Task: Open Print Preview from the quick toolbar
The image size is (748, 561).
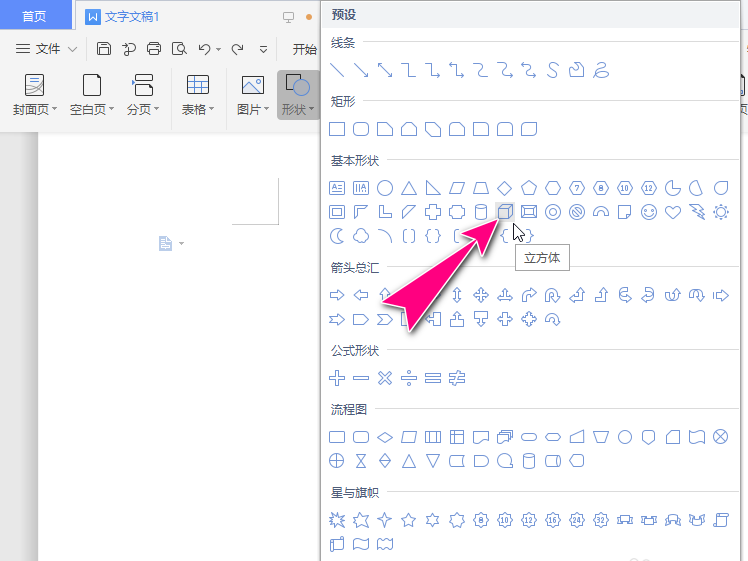Action: 179,49
